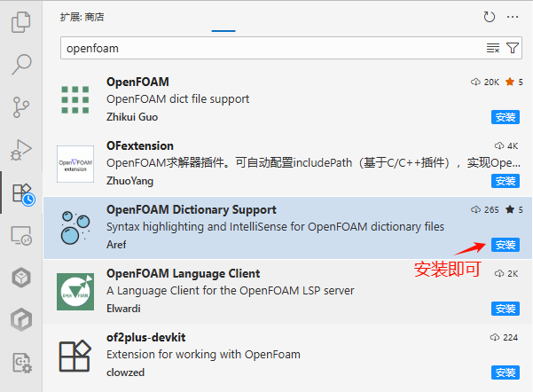Install the OpenFOAM extension by Zhikui Guo

pos(505,117)
